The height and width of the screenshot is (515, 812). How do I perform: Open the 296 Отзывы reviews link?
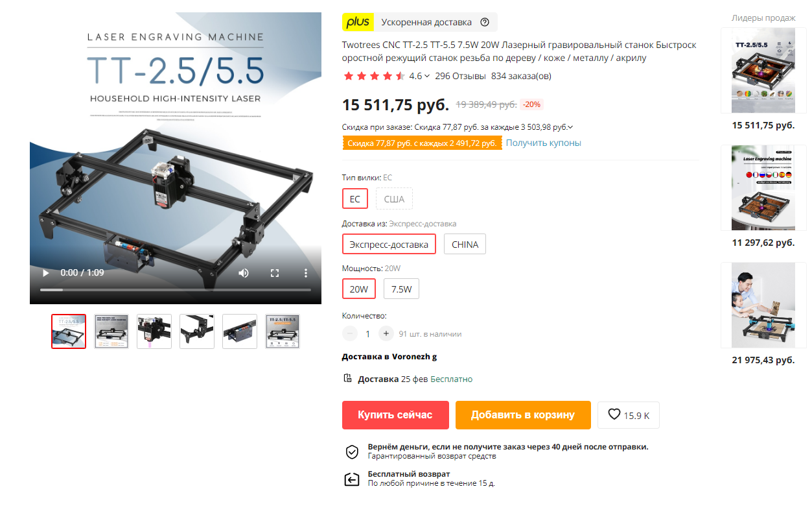pos(460,76)
